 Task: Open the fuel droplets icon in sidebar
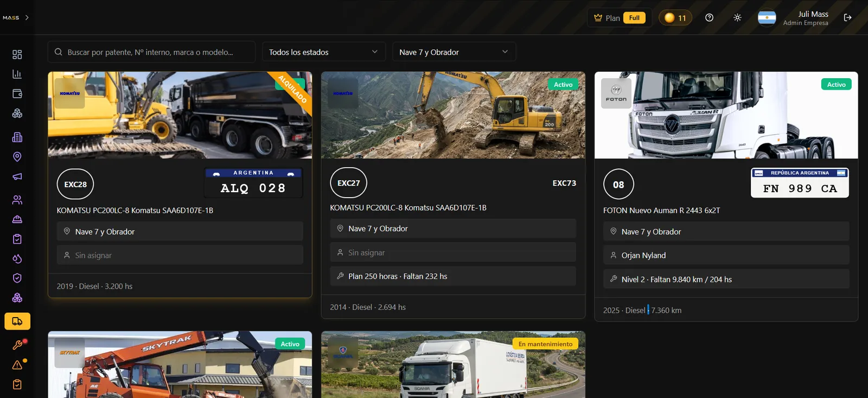coord(17,258)
